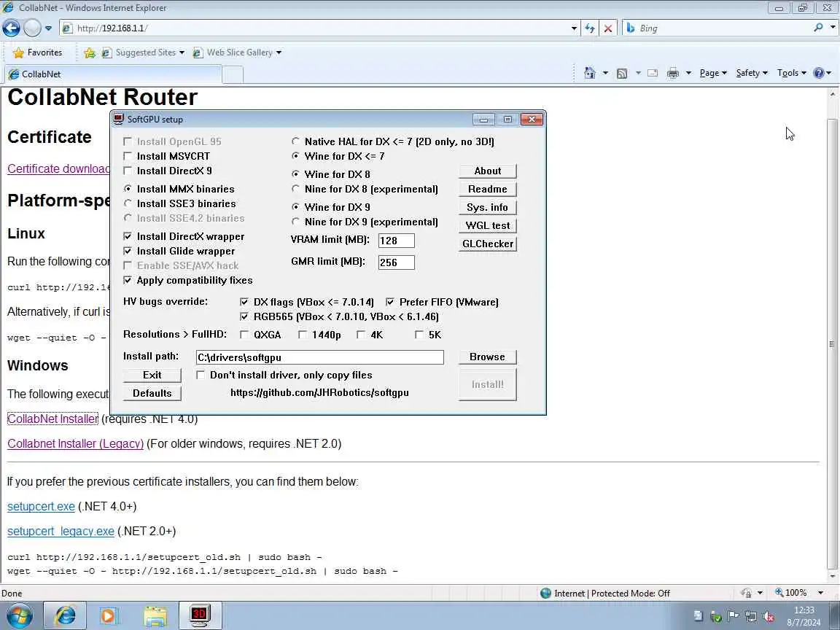Viewport: 840px width, 630px height.
Task: Open the Home button dropdown arrow
Action: coord(605,73)
